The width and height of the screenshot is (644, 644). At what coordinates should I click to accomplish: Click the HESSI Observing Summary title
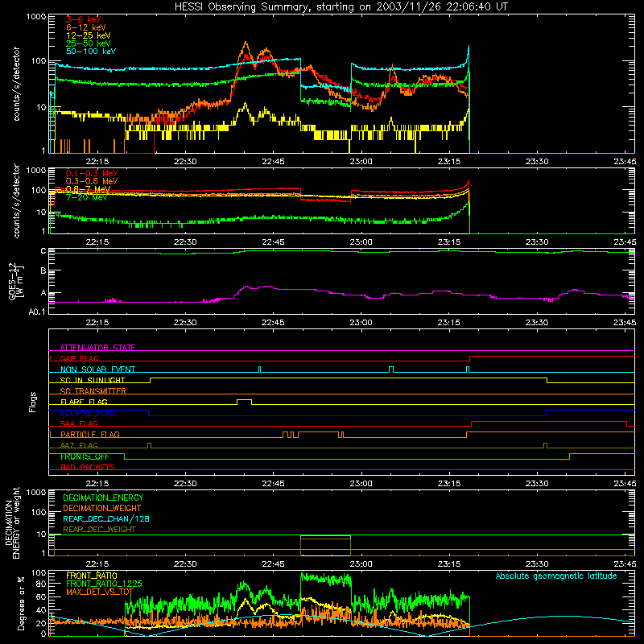pos(341,6)
